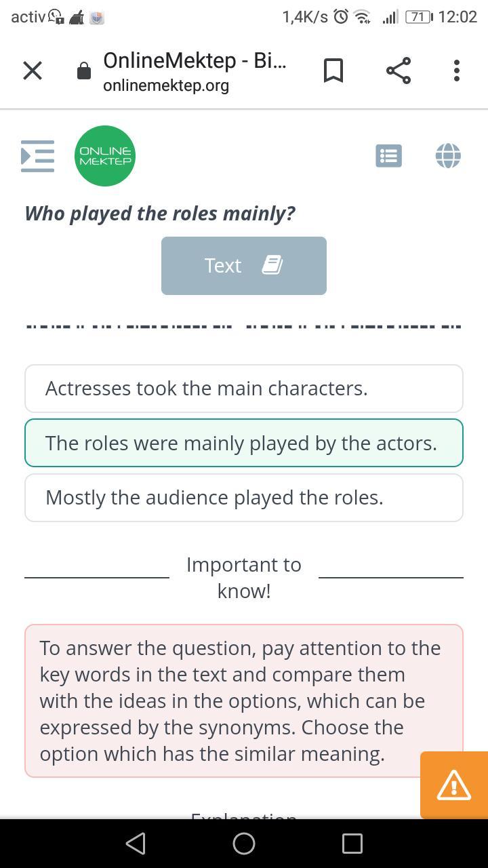Select 'Actresses took the main characters.'

[x=244, y=389]
